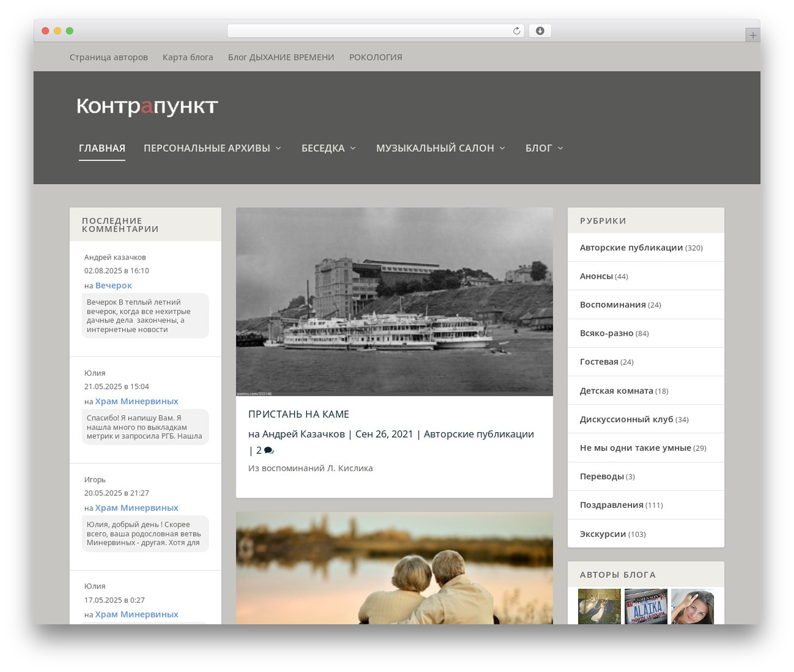Open the Вечерок comment link
Screen dimensions: 794x672
[x=114, y=285]
